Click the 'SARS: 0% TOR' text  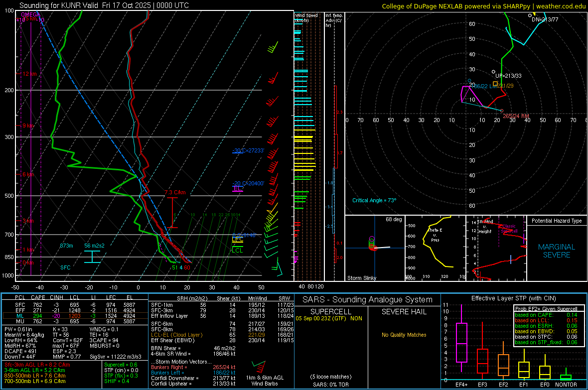(331, 385)
